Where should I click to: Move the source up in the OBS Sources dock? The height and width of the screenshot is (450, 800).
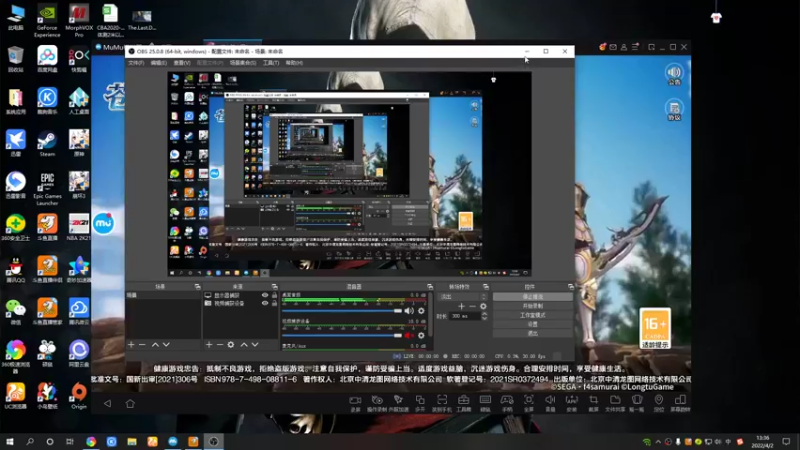pyautogui.click(x=244, y=345)
